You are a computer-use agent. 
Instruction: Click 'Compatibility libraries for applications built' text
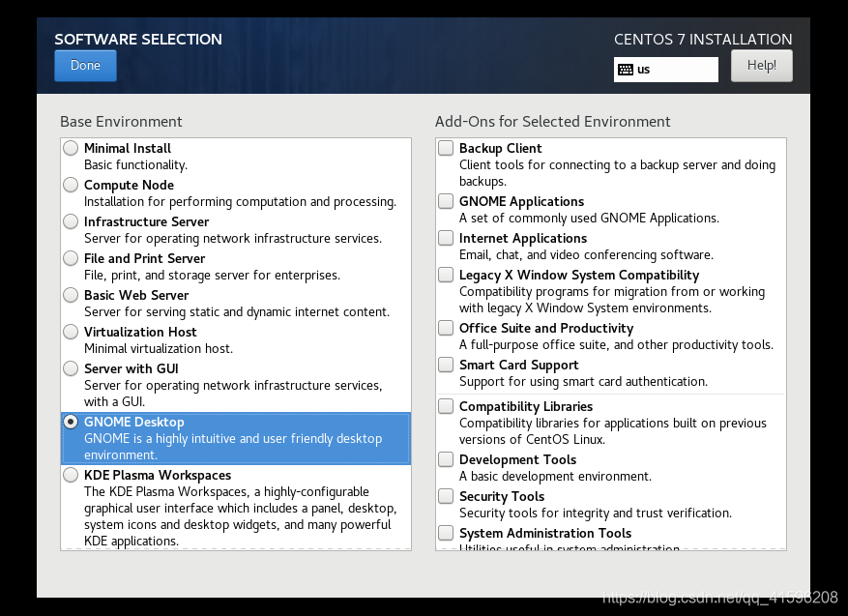[x=613, y=431]
